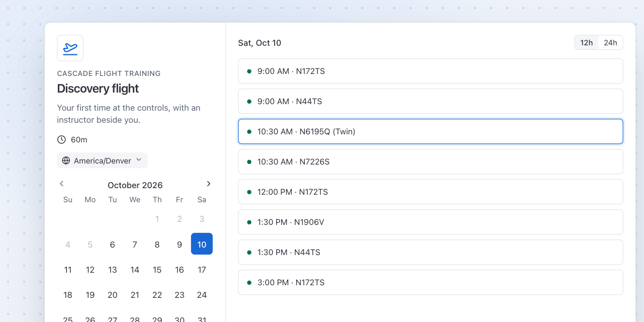
Task: Click the October 2026 month heading
Action: (135, 185)
